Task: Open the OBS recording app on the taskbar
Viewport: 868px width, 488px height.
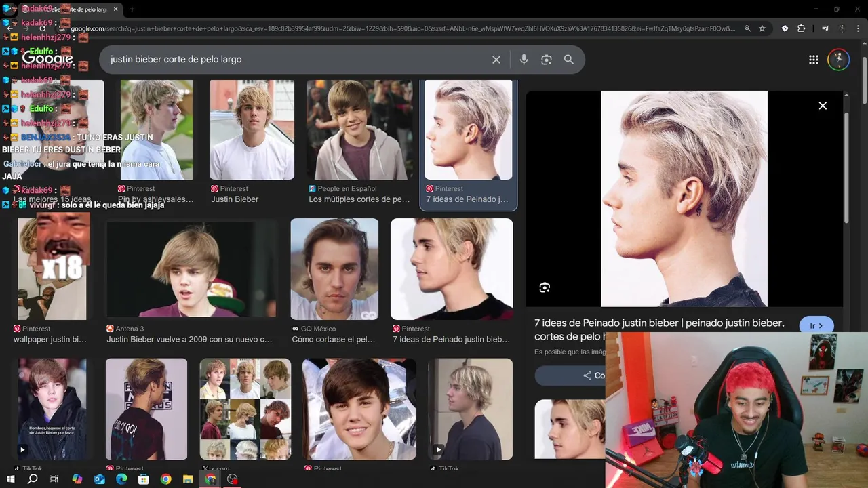Action: pyautogui.click(x=233, y=479)
